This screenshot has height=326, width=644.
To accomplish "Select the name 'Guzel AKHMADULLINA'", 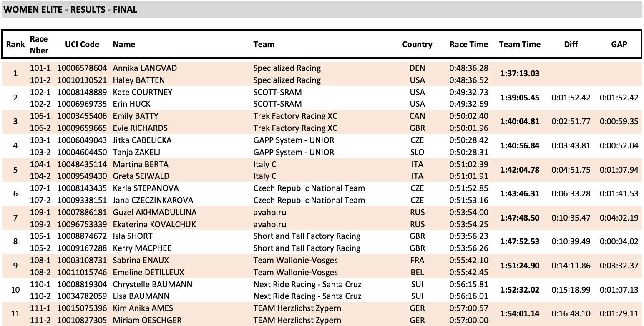I will click(x=155, y=212).
